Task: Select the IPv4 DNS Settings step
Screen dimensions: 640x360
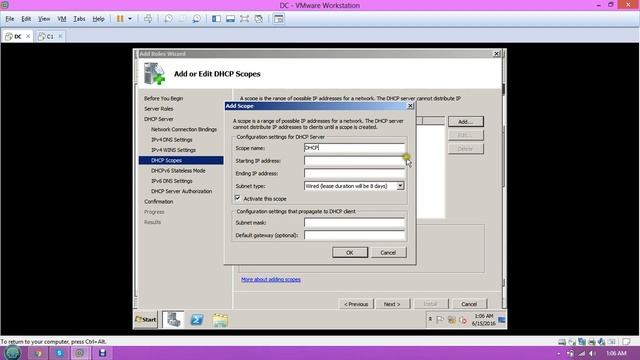Action: point(171,140)
